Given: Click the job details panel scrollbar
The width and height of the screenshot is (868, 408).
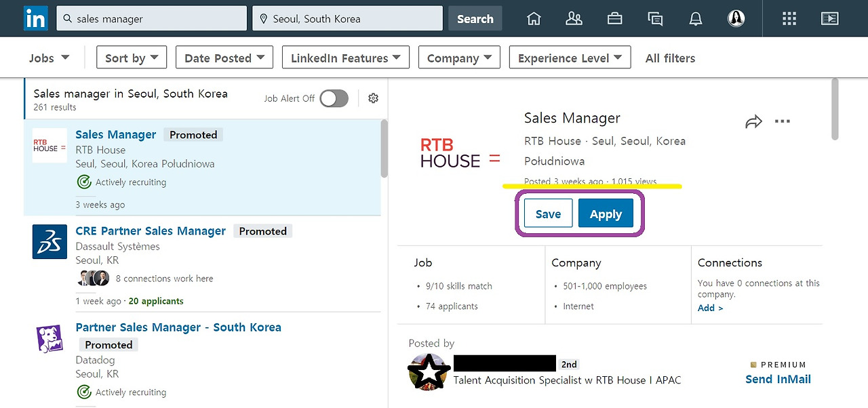Looking at the screenshot, I should click(835, 108).
